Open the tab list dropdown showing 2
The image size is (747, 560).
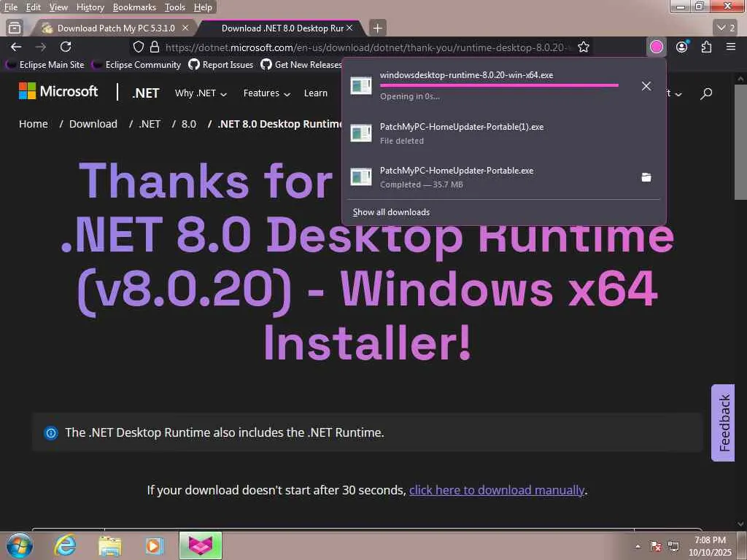point(727,28)
